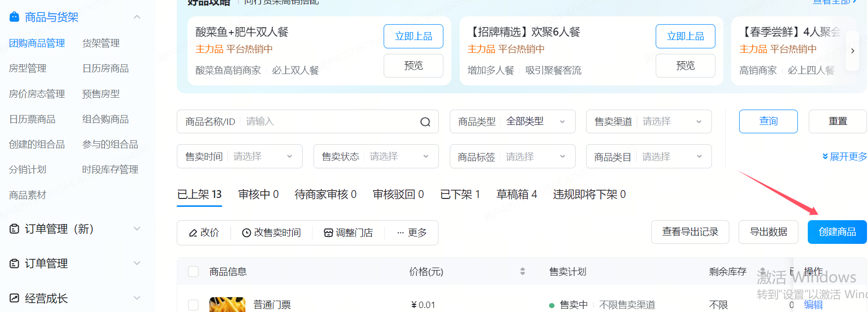Open 组合购商品 in the sidebar
Viewport: 868px width, 312px height.
106,119
